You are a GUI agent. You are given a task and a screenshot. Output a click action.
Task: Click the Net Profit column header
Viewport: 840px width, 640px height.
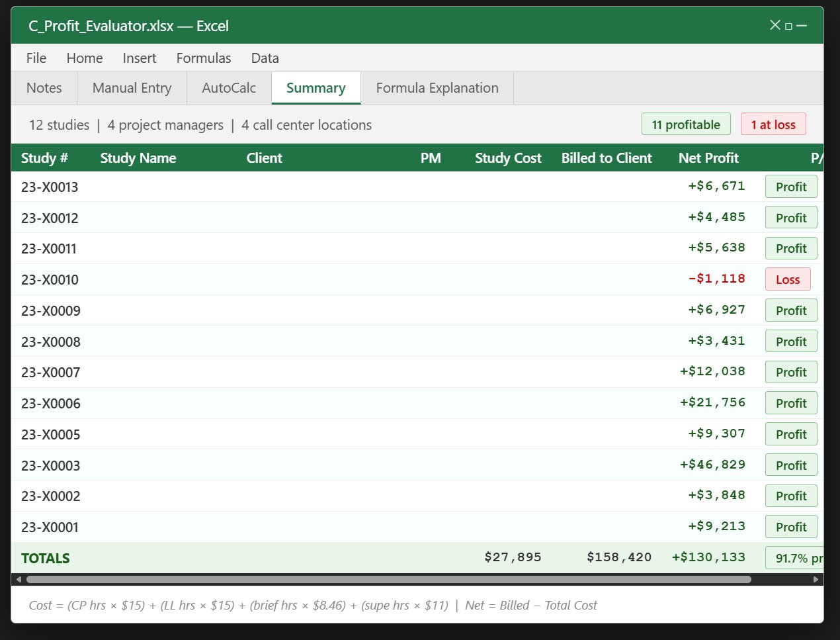708,158
